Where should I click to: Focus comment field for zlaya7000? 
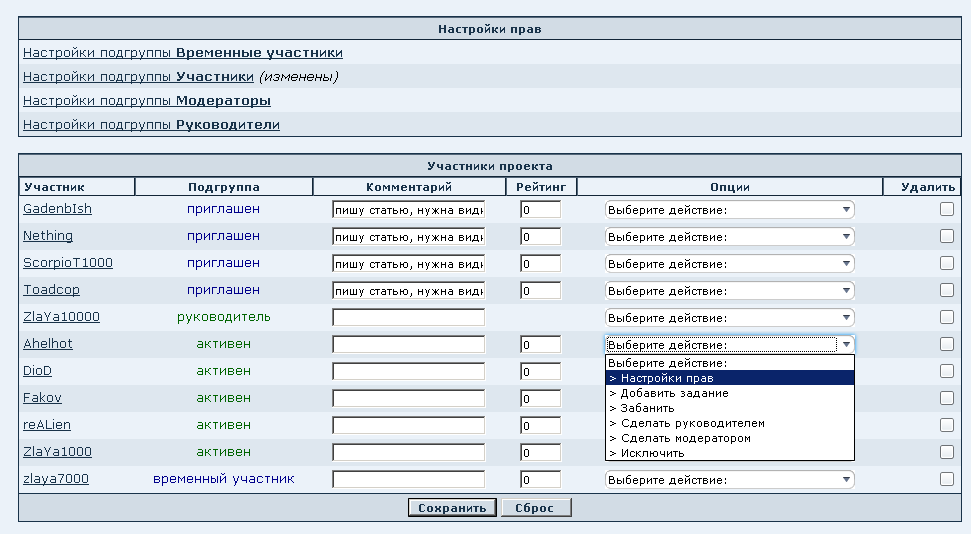(x=409, y=479)
